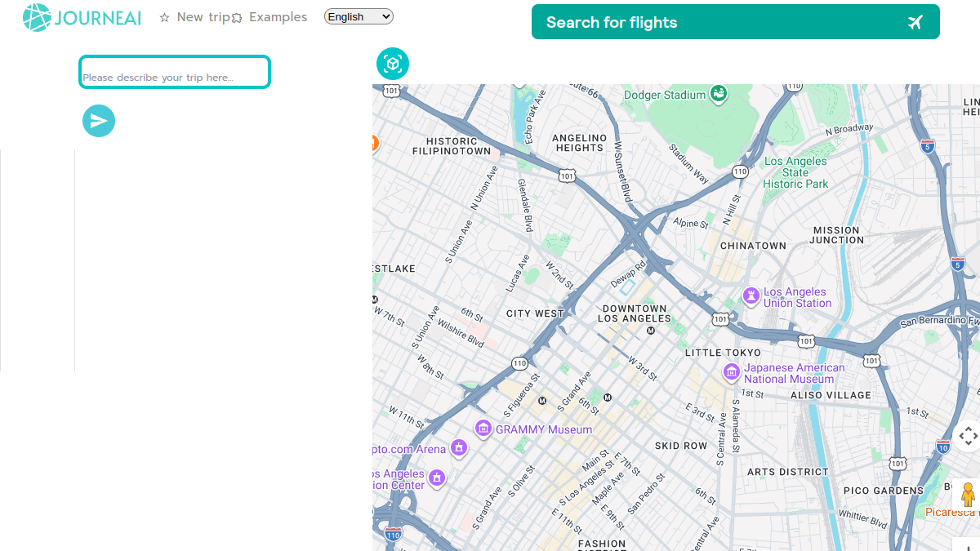Click Search for flights button

(735, 22)
